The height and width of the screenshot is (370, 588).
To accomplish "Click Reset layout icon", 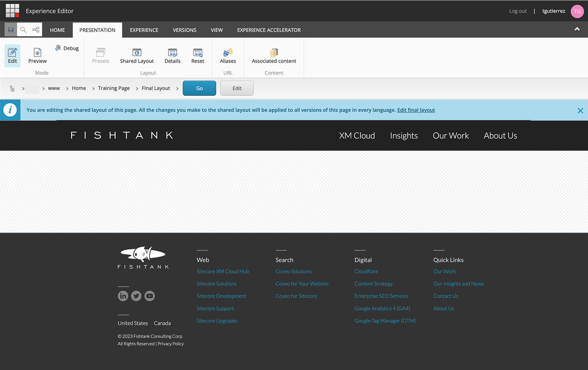I will [x=198, y=55].
